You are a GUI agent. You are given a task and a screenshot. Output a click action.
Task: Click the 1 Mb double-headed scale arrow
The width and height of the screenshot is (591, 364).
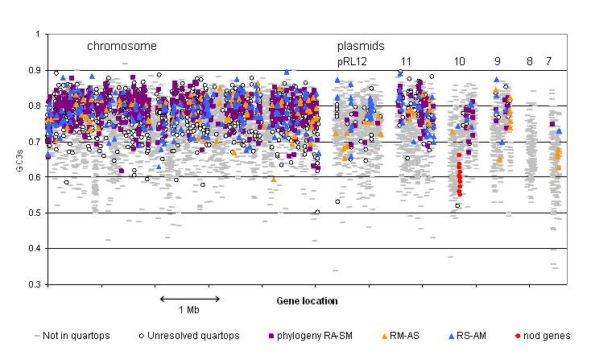[190, 299]
